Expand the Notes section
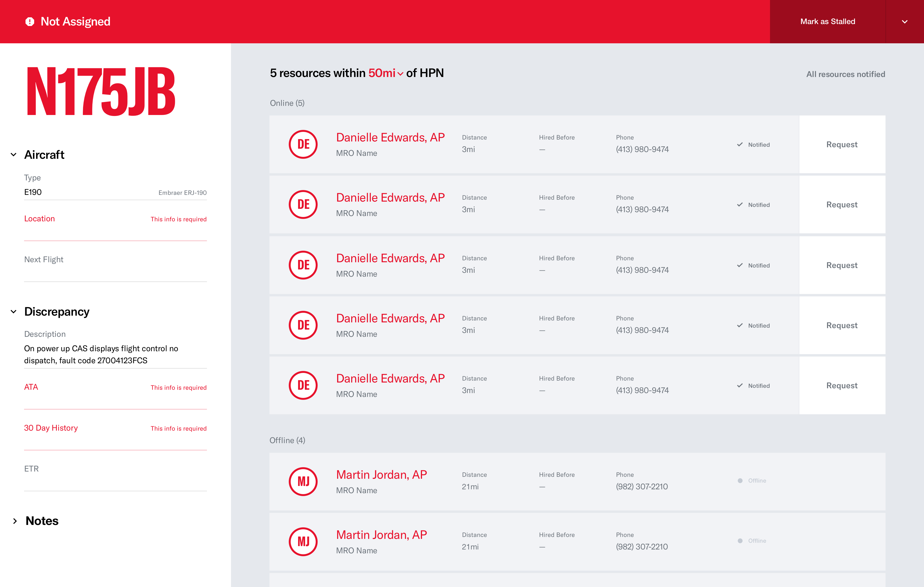 click(x=15, y=521)
